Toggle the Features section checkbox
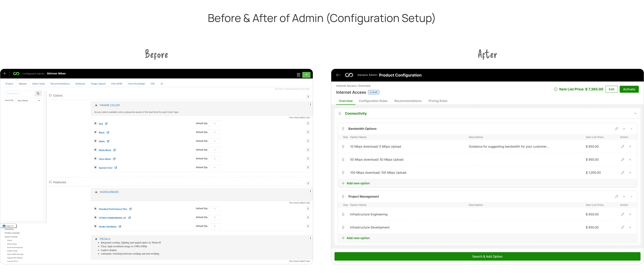This screenshot has height=273, width=644. (x=50, y=182)
